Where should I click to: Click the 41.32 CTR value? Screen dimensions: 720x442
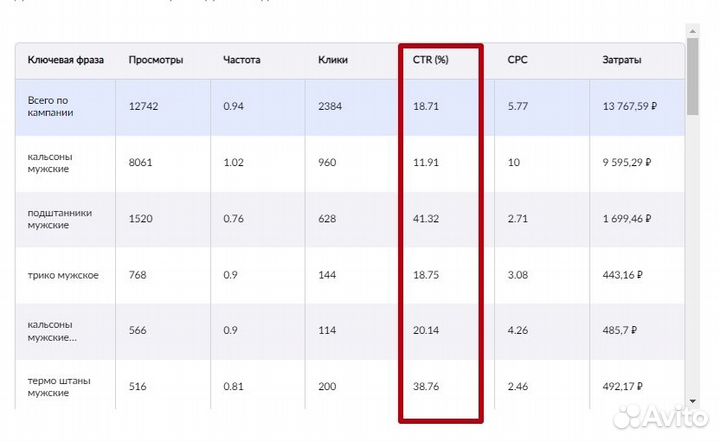coord(427,218)
